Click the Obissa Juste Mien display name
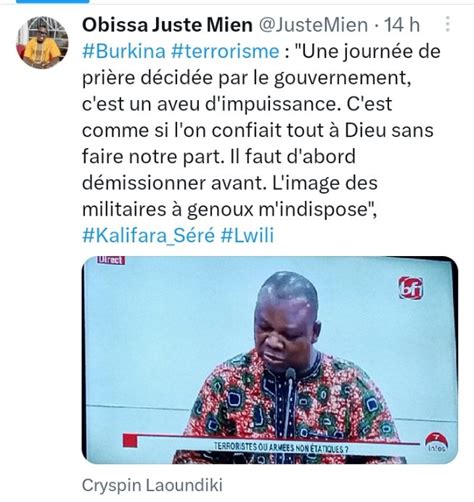 coord(167,25)
